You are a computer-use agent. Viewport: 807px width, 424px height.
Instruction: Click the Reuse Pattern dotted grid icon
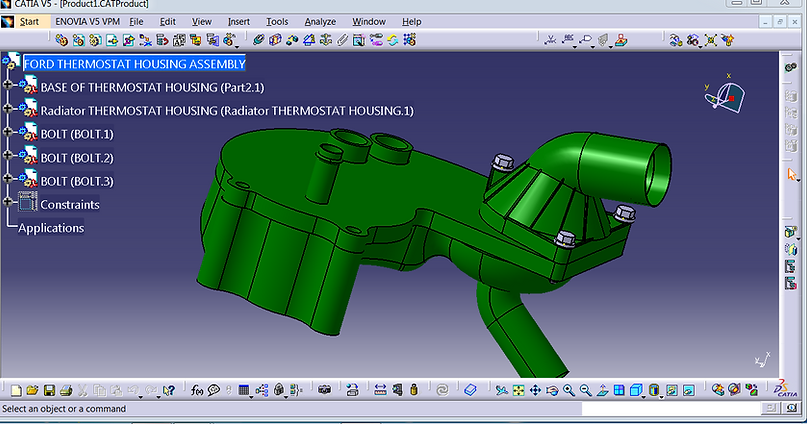[x=409, y=40]
